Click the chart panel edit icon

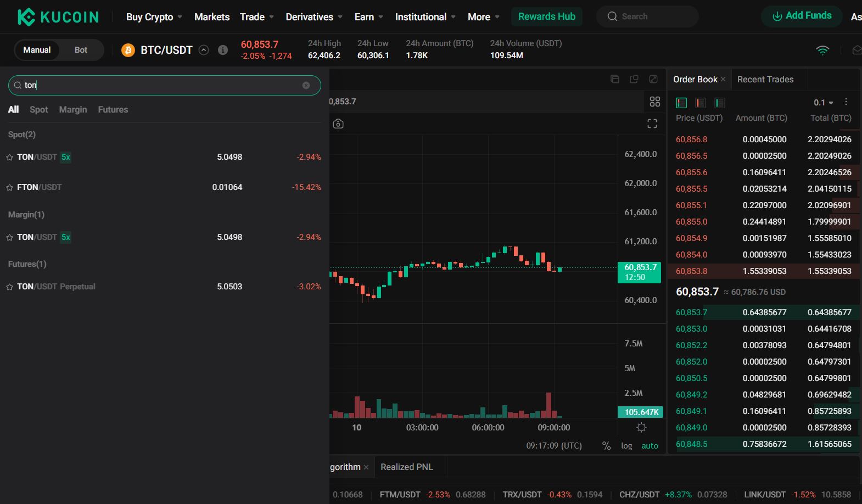point(653,79)
